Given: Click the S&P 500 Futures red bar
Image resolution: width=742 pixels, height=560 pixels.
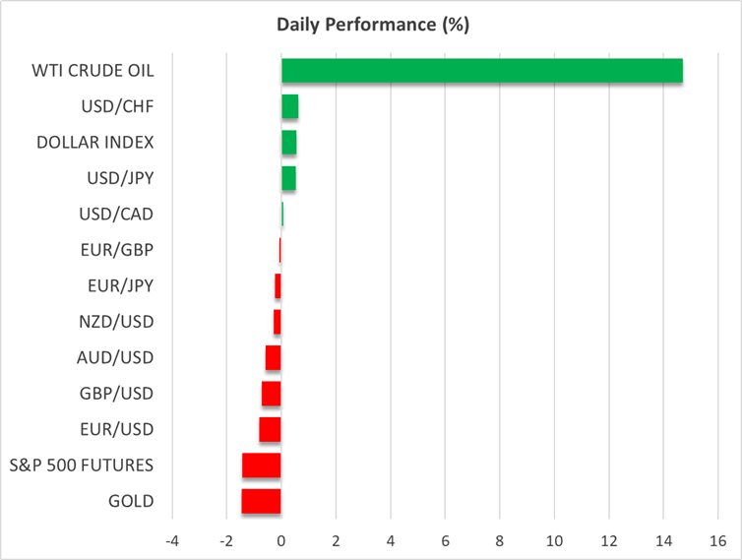Looking at the screenshot, I should pyautogui.click(x=262, y=466).
